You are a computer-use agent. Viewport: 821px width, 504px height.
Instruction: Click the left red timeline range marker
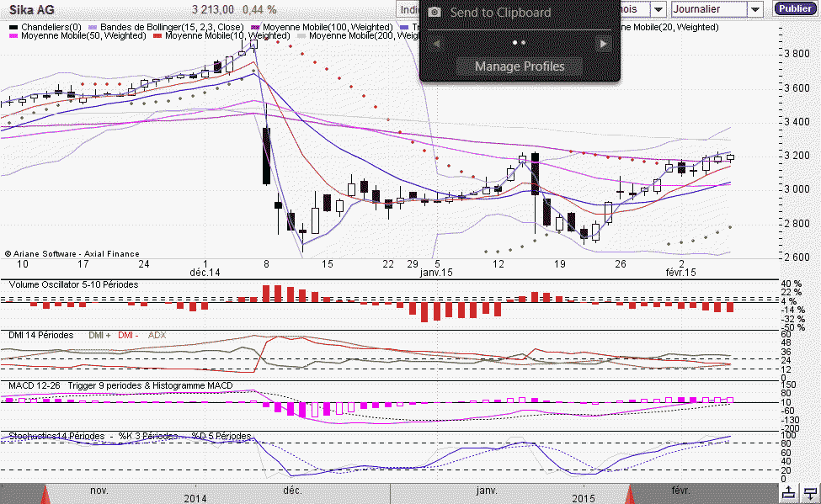pos(45,494)
